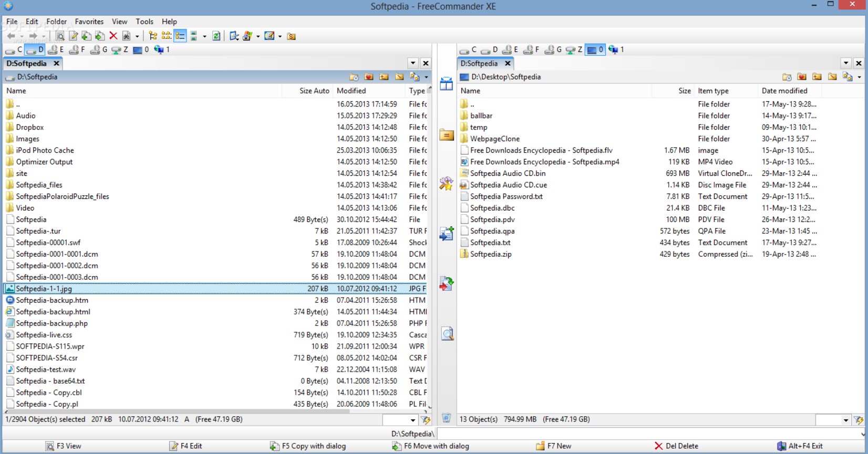Viewport: 868px width, 454px height.
Task: Open the Help menu
Action: coord(169,22)
